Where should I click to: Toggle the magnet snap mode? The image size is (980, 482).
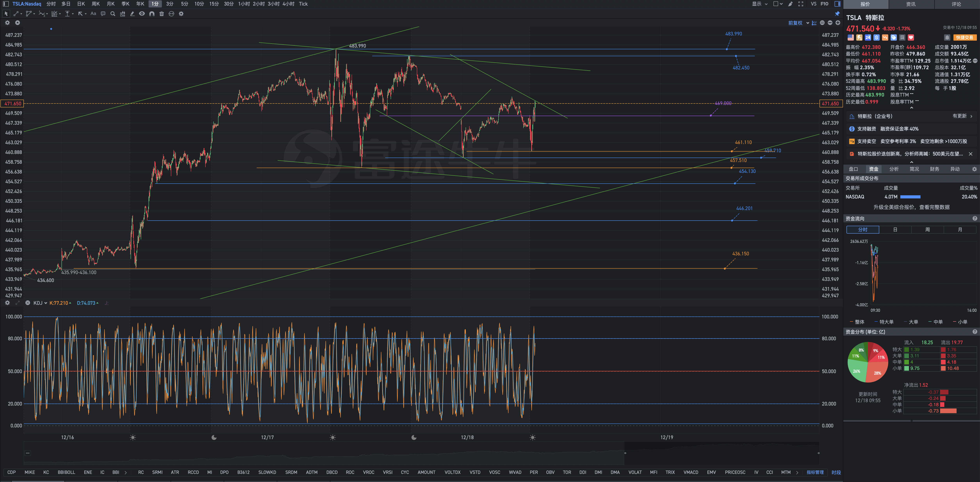coord(152,14)
